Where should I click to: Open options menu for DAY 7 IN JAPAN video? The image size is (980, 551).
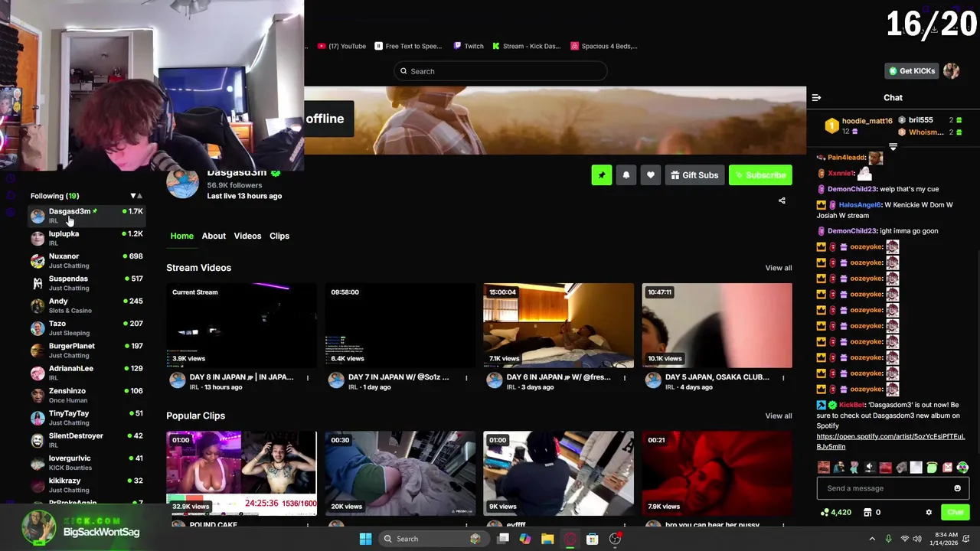[x=466, y=377]
